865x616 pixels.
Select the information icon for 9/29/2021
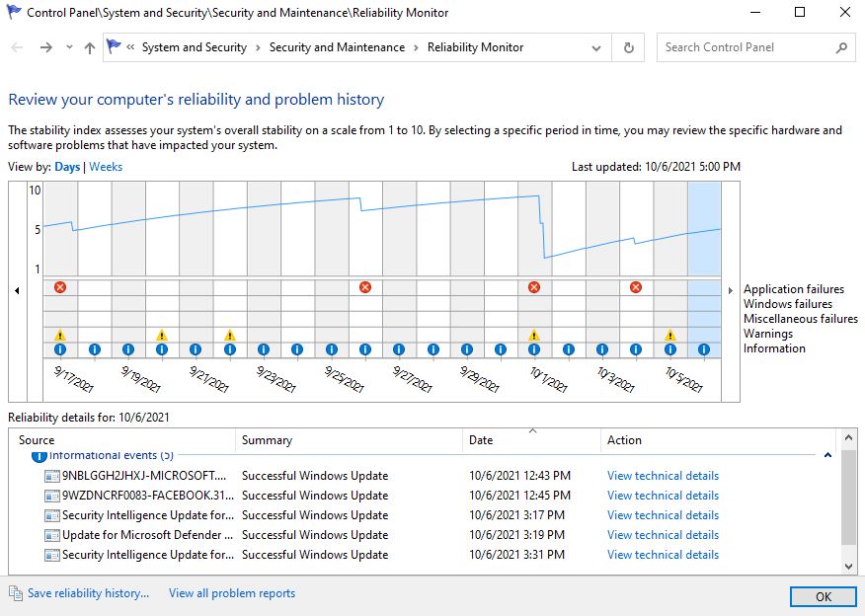(467, 349)
